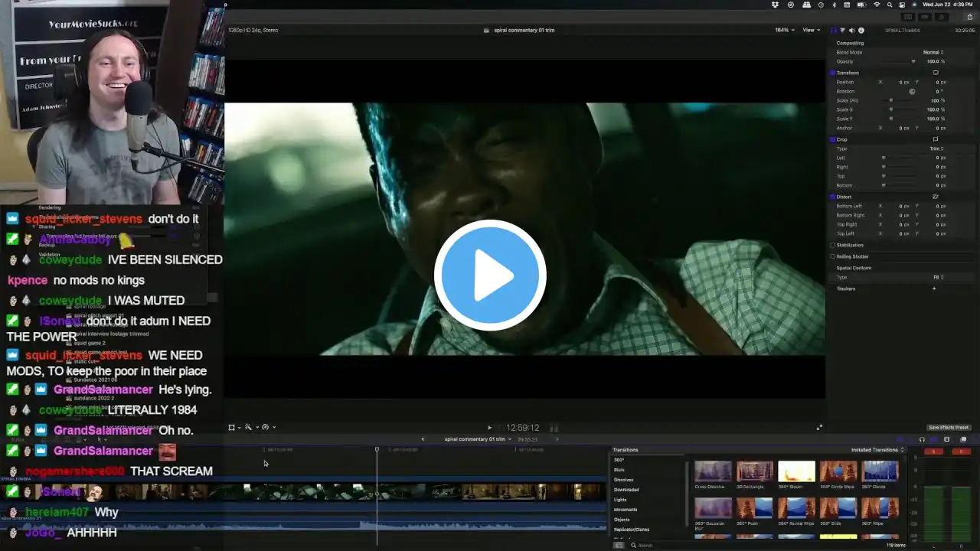Click the timeline history forward arrow

(x=557, y=439)
